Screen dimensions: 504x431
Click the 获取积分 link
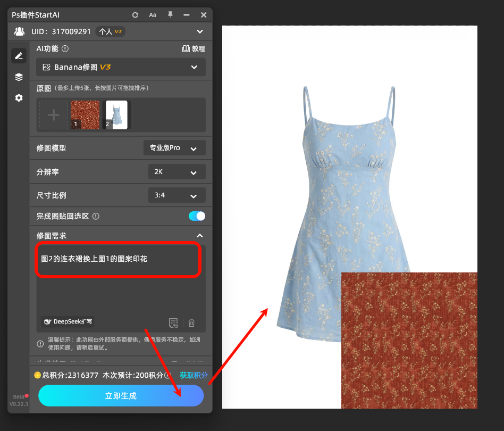pyautogui.click(x=194, y=375)
